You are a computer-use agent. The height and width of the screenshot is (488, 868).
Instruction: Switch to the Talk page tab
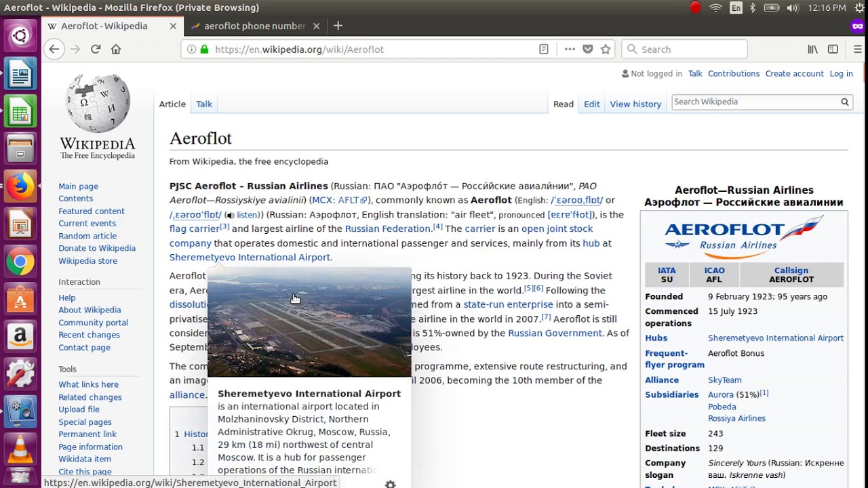[x=204, y=104]
